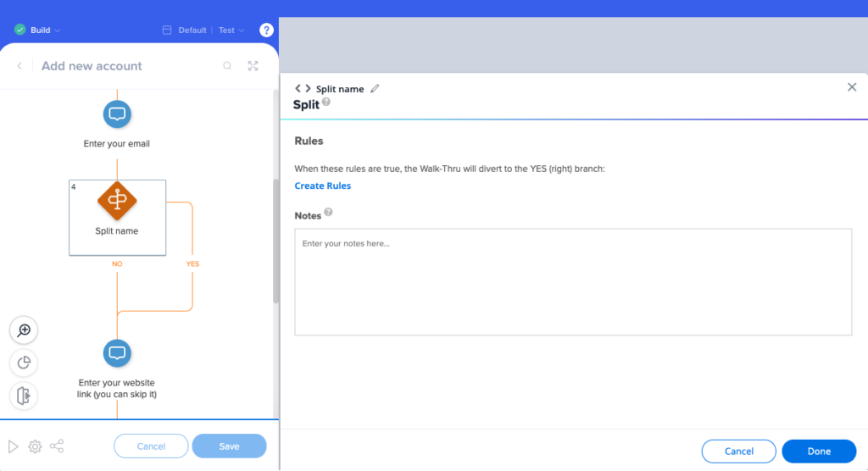Click Cancel in the Split panel
The image size is (868, 471).
(x=738, y=452)
